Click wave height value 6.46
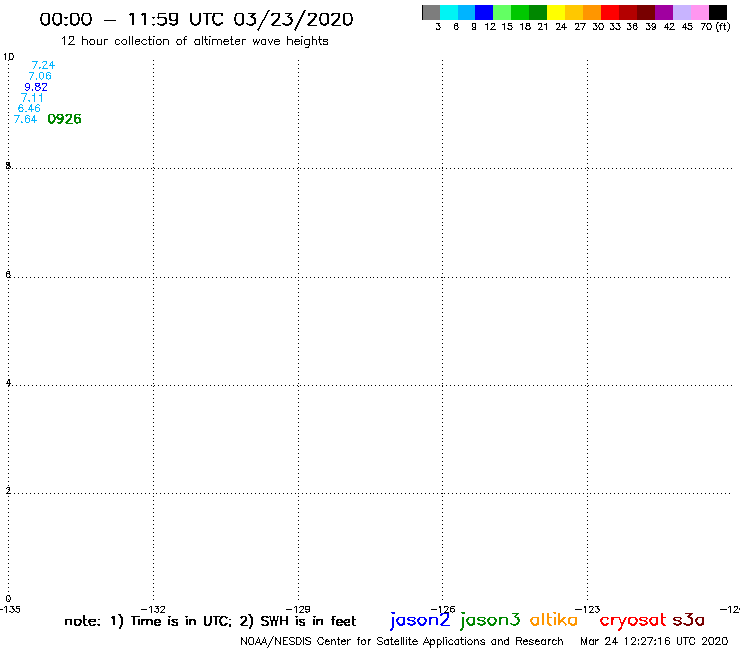 [29, 109]
